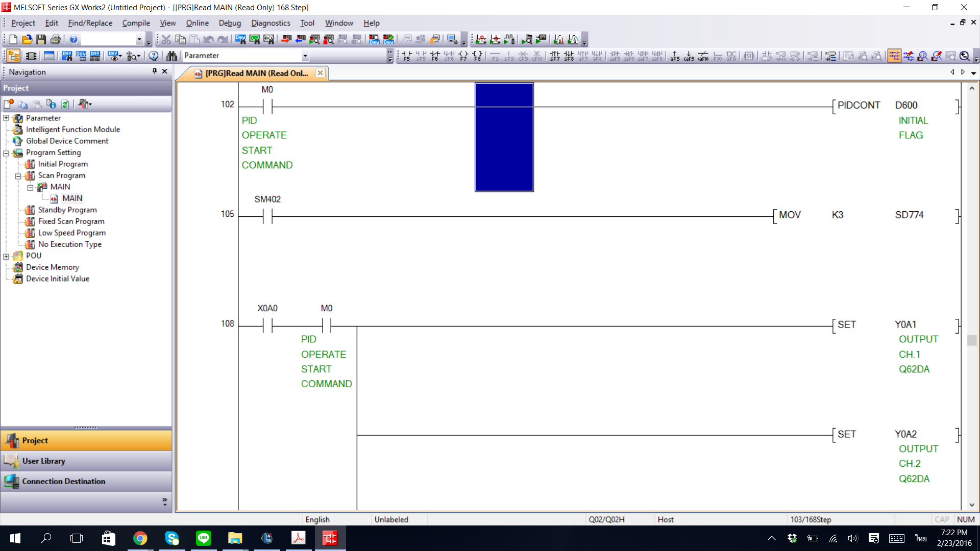Screen dimensions: 980x551
Task: Click the vertical scrollbar thumb
Action: click(972, 340)
